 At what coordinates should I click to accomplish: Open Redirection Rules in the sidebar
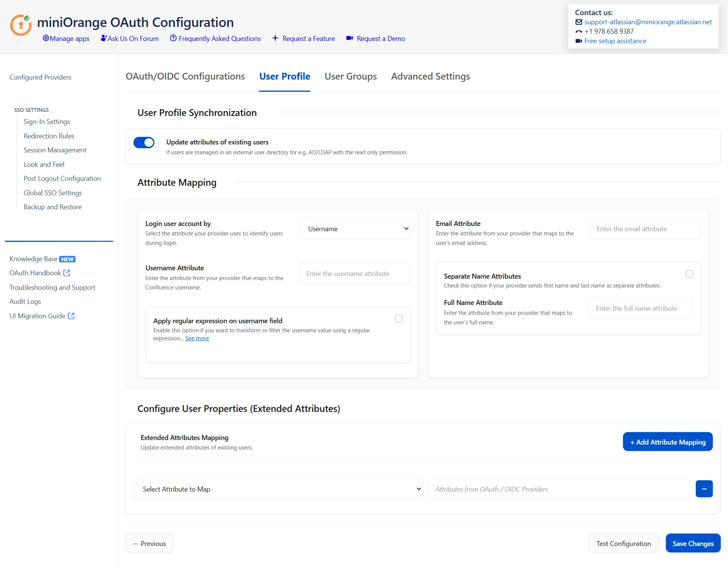tap(49, 136)
